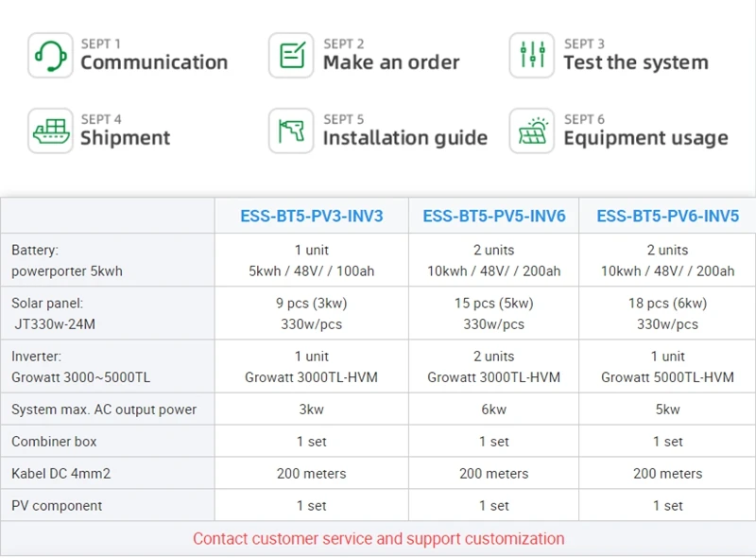Click the SEPT 3 label
This screenshot has width=756, height=558.
pyautogui.click(x=584, y=44)
